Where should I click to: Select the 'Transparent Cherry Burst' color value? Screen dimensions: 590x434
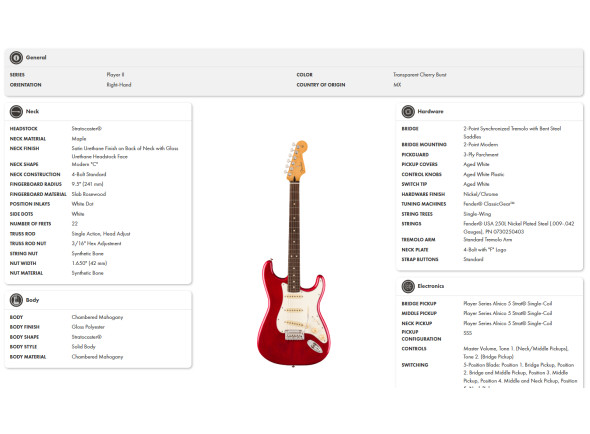[420, 75]
